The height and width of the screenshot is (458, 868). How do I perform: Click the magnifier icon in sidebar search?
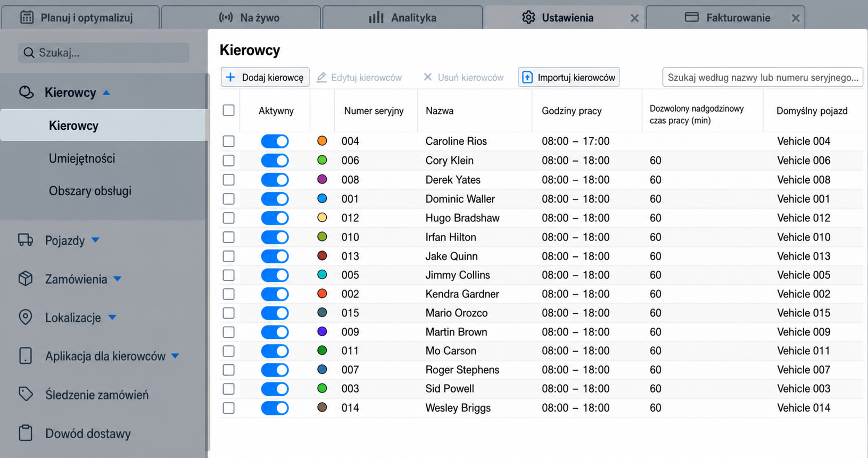[29, 53]
